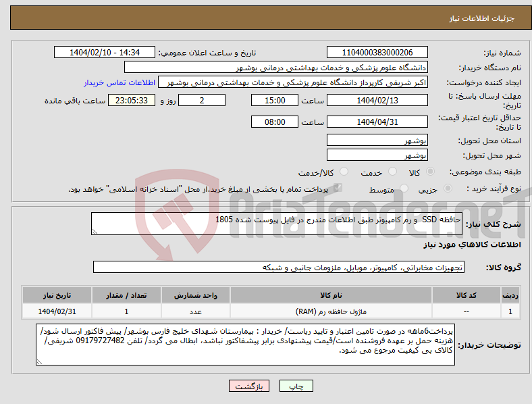
Task: Click the اطلاعات کالاهای مورد نیاز heading
Action: pyautogui.click(x=472, y=245)
